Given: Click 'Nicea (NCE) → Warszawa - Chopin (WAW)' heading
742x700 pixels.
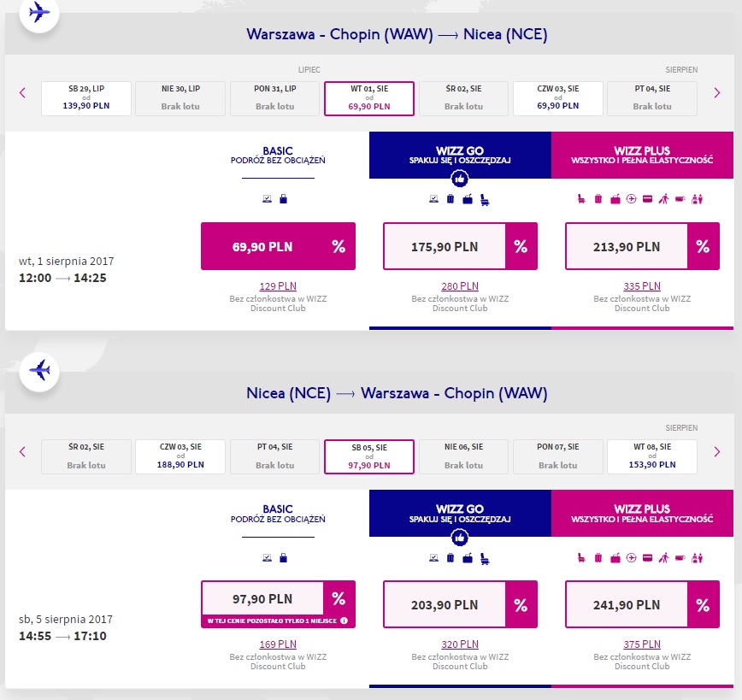Looking at the screenshot, I should point(397,393).
